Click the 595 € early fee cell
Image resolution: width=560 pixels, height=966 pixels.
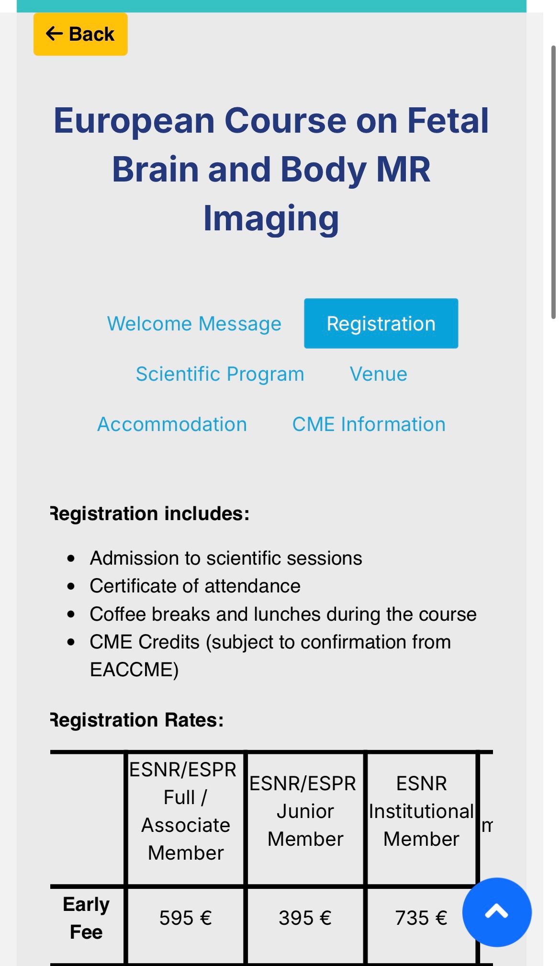coord(185,918)
